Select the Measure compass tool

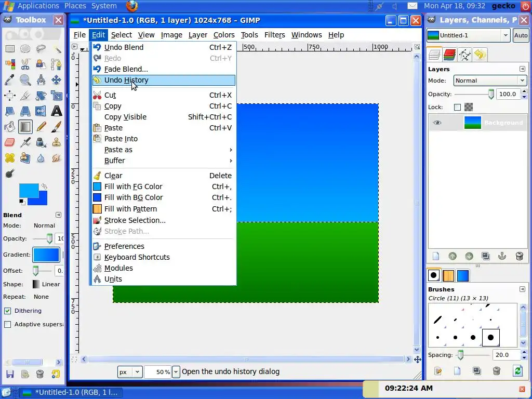tap(41, 79)
